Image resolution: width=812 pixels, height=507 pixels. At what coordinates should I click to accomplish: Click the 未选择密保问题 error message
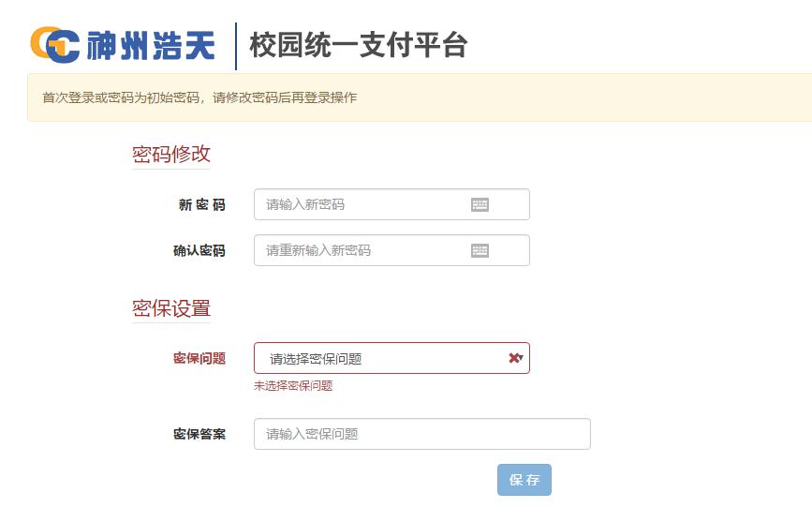click(x=293, y=385)
